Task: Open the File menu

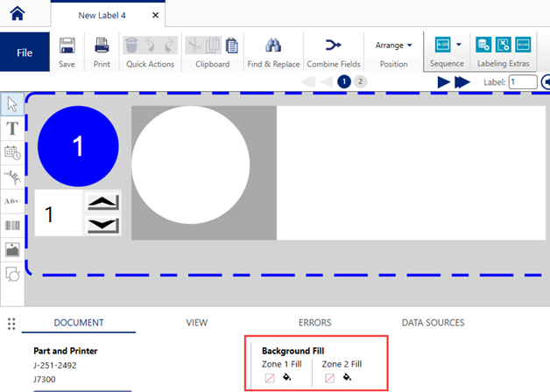Action: pos(25,52)
